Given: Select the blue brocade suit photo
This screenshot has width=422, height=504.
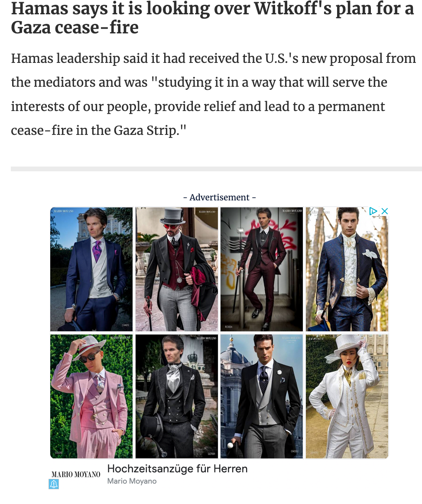Looking at the screenshot, I should click(347, 269).
